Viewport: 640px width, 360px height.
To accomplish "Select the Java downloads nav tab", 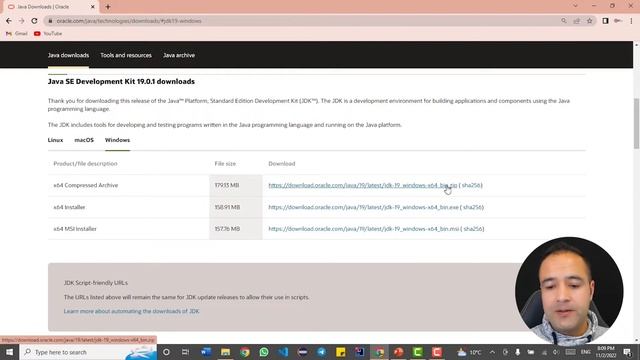I will click(68, 55).
